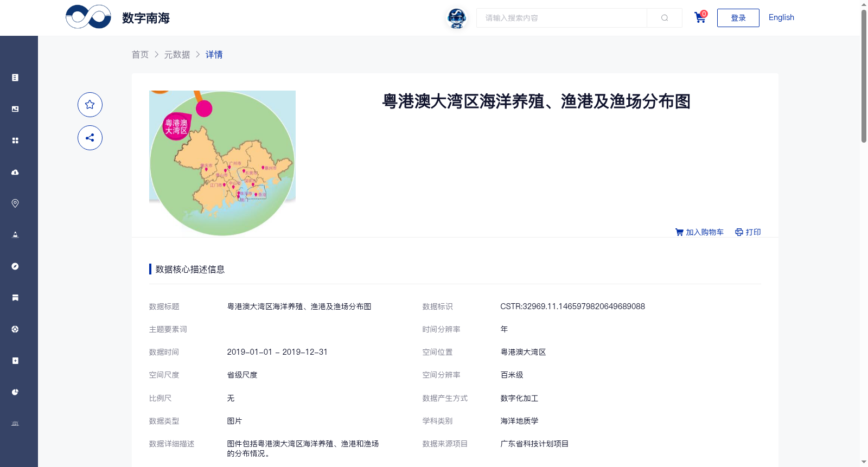
Task: Select 详情 breadcrumb item
Action: pyautogui.click(x=214, y=54)
